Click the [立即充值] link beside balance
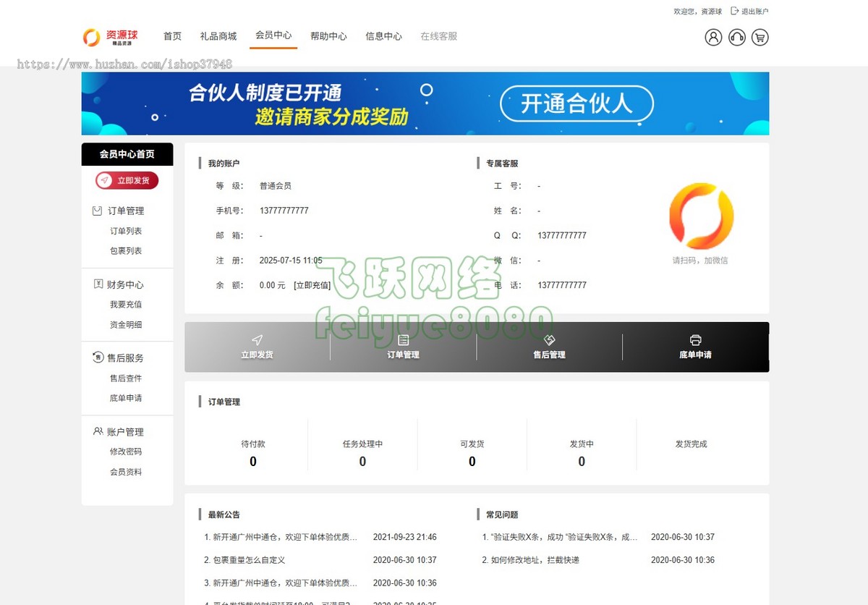Screen dimensions: 868x605 pyautogui.click(x=312, y=285)
